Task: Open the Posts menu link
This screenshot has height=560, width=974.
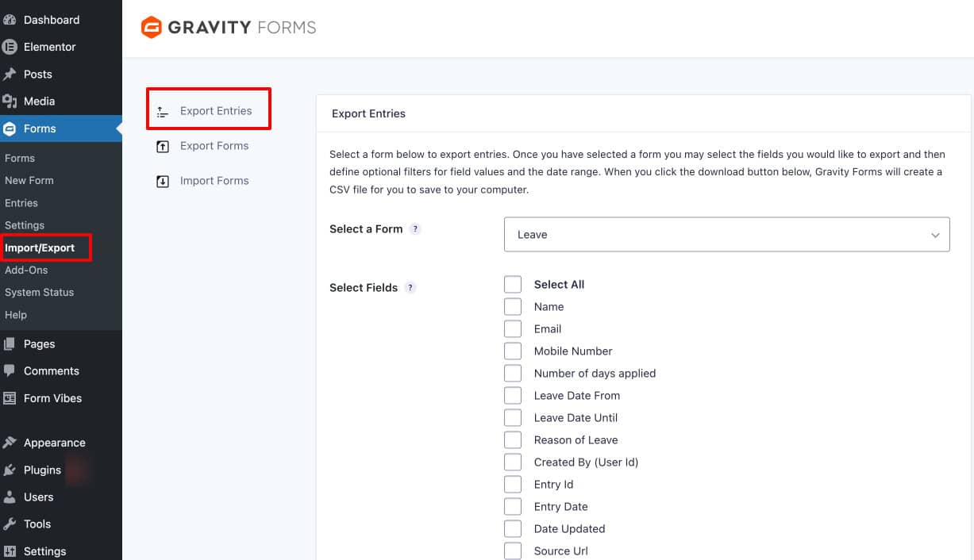Action: coord(38,74)
